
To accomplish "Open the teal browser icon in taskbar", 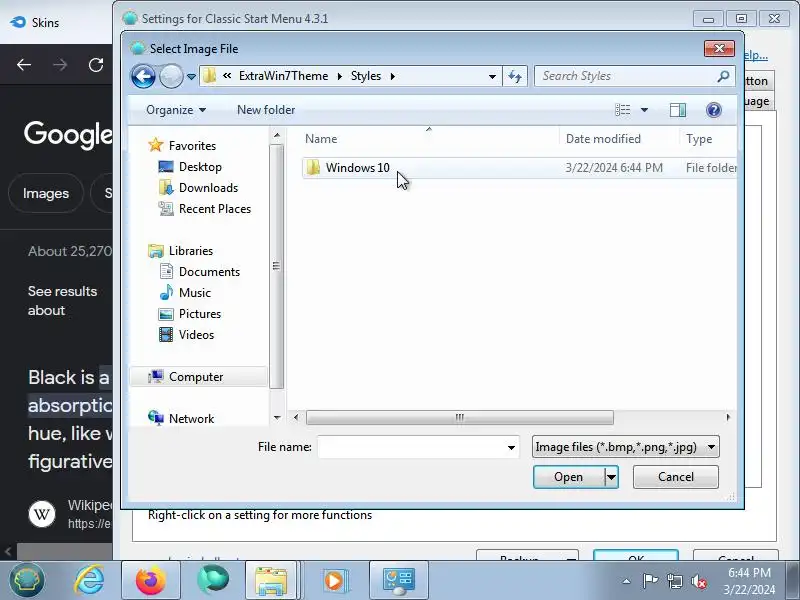I will [213, 580].
